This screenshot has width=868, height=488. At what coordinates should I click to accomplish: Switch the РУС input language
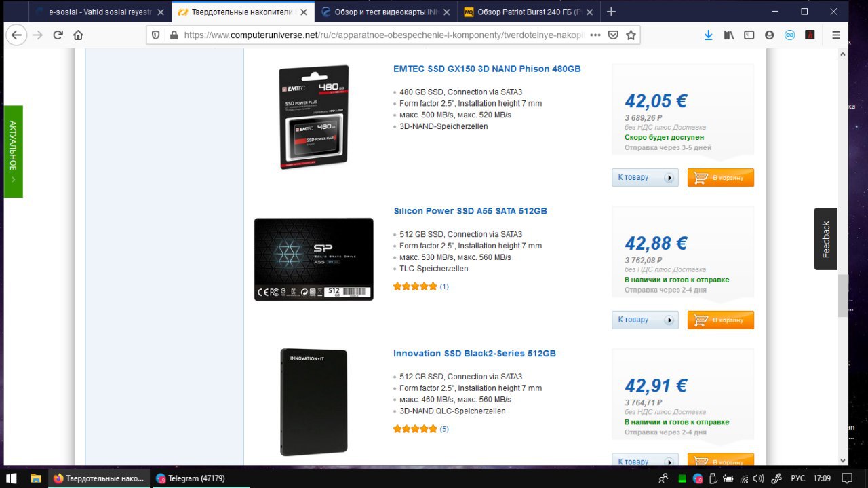(x=798, y=478)
